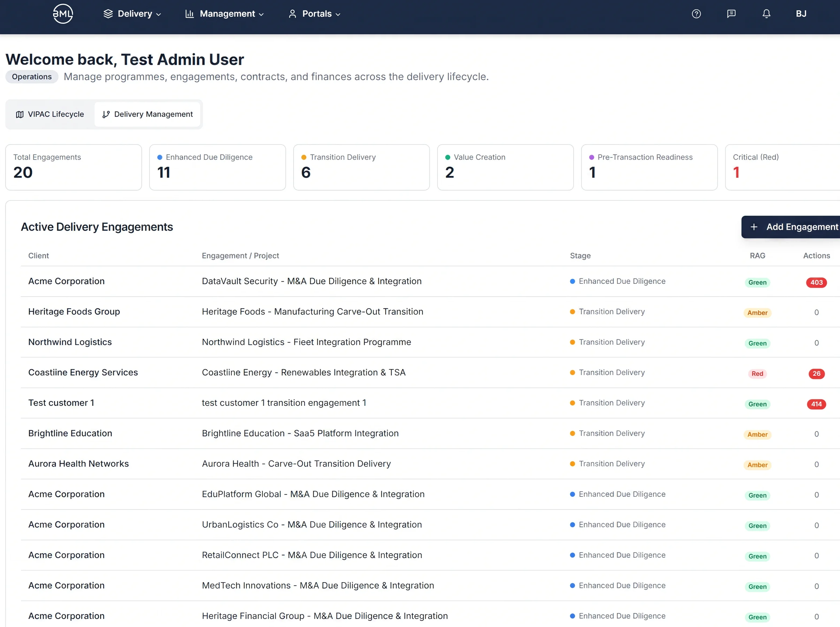Open the Management menu label

point(227,14)
